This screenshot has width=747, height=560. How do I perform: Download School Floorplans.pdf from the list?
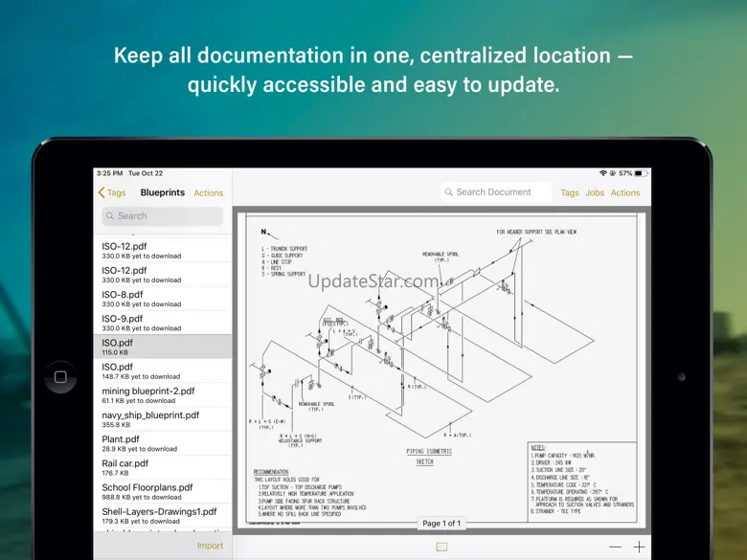(x=163, y=491)
